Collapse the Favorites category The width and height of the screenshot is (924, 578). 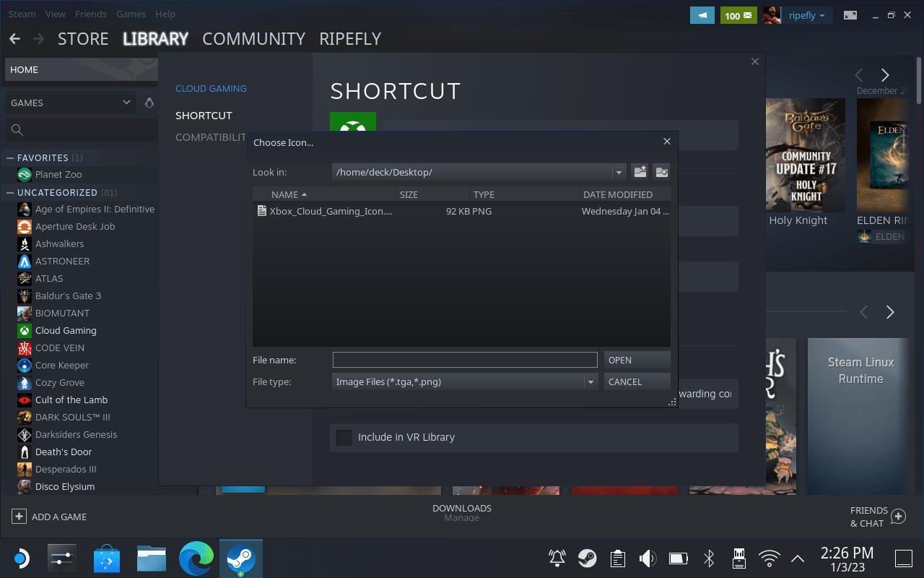point(10,158)
